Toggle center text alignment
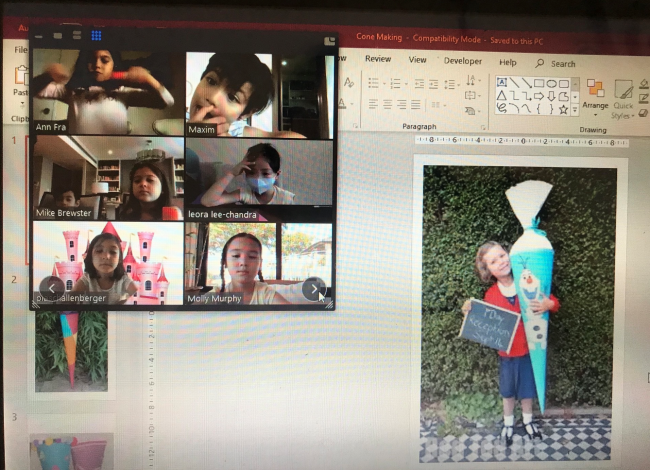Viewport: 650px width, 470px height. click(387, 104)
